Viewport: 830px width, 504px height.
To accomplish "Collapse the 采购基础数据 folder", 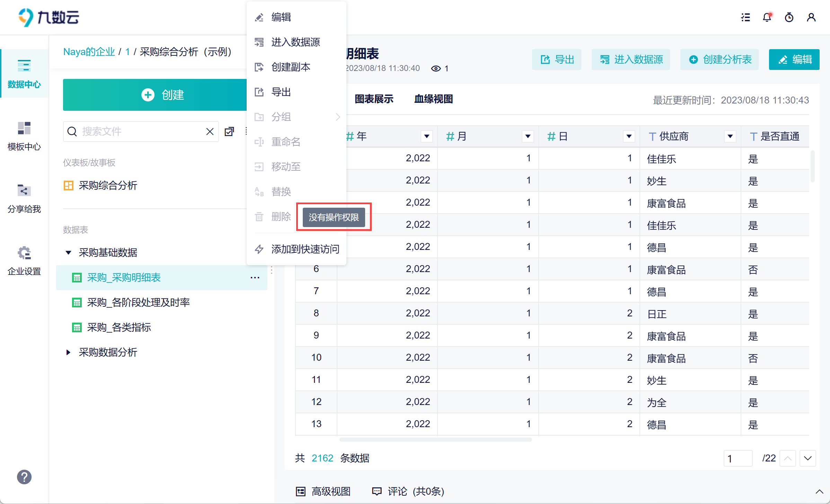I will click(68, 253).
